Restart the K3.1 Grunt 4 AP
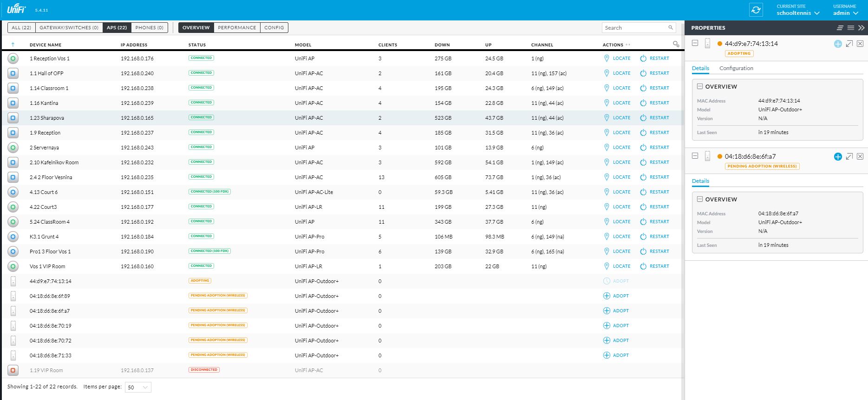Viewport: 868px width, 400px height. [x=654, y=237]
